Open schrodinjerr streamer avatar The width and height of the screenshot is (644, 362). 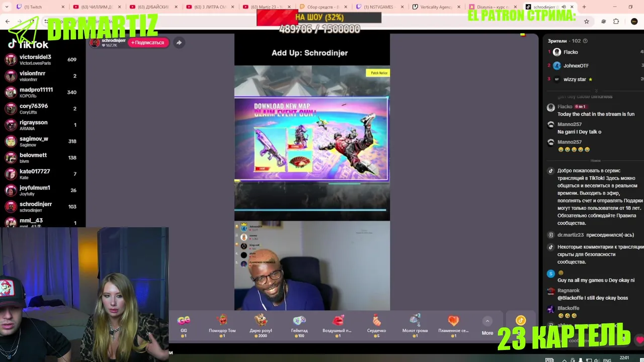coord(95,43)
